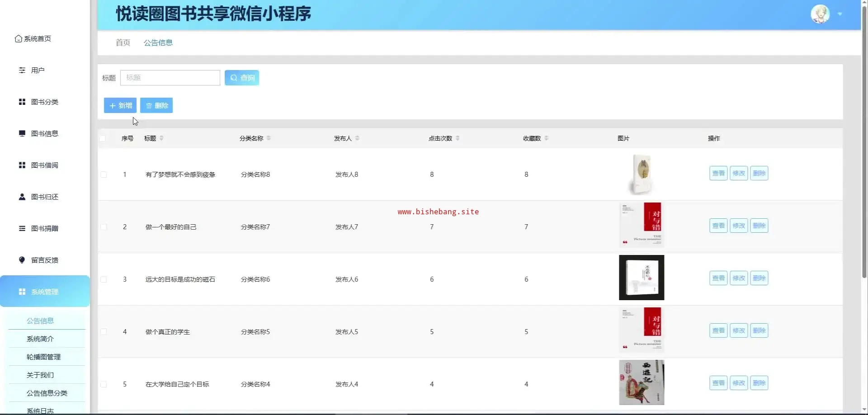Image resolution: width=868 pixels, height=415 pixels.
Task: View the row 远大的目标是成功的磁石
Action: tap(718, 278)
